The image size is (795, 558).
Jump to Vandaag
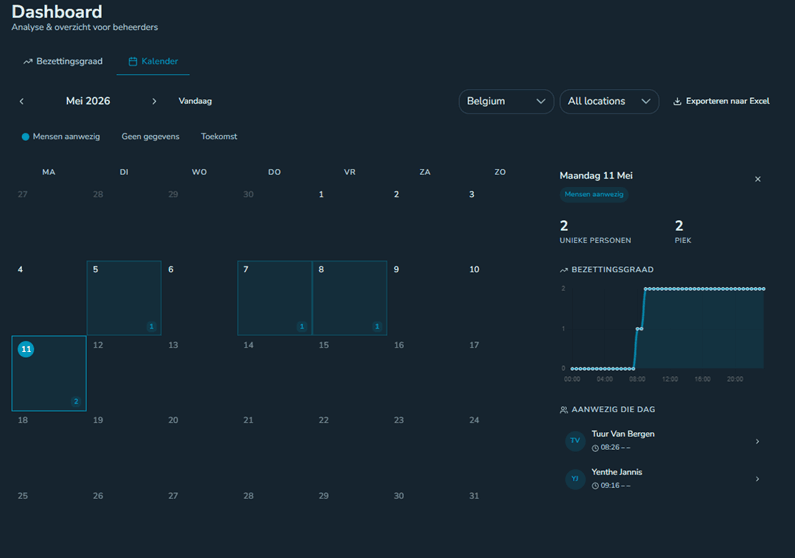coord(195,101)
